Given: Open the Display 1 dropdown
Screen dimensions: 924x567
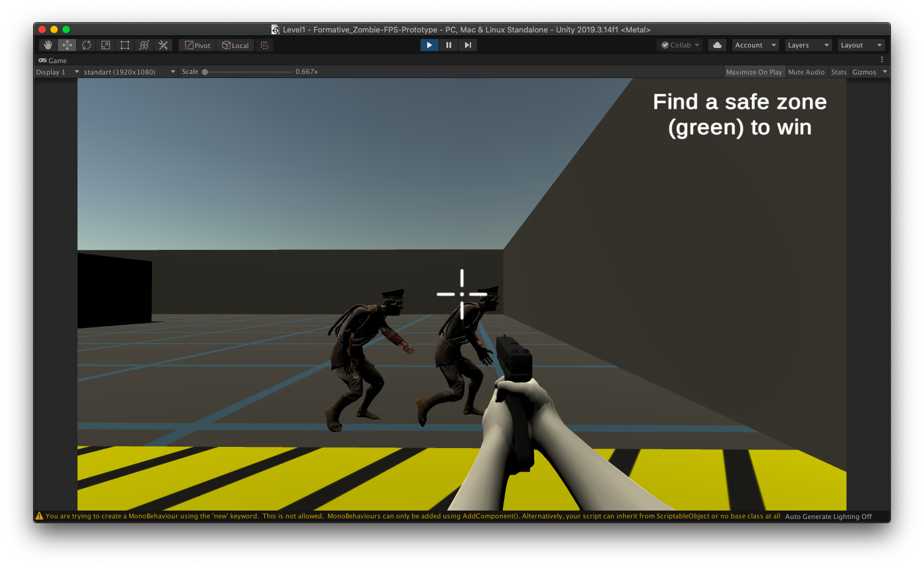Looking at the screenshot, I should (x=57, y=71).
